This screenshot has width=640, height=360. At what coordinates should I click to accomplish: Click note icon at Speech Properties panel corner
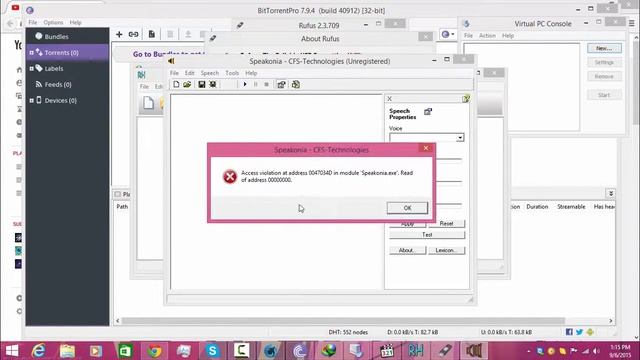(x=466, y=99)
